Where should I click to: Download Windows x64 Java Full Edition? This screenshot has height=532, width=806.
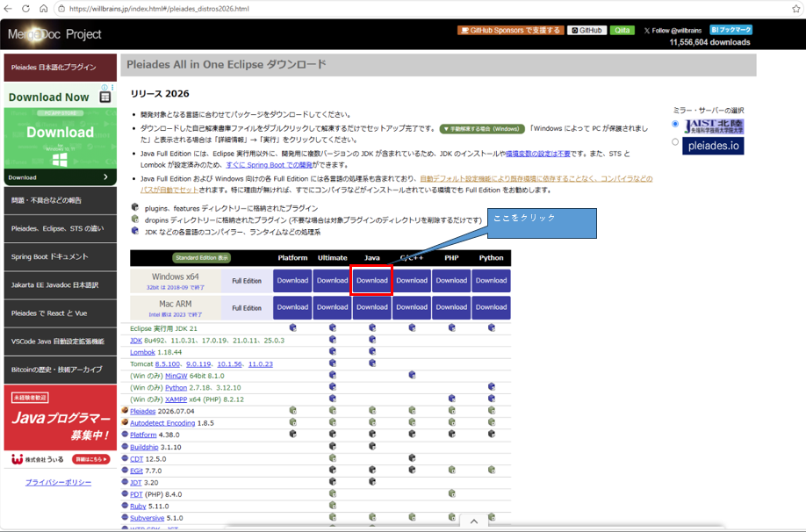[x=371, y=281]
